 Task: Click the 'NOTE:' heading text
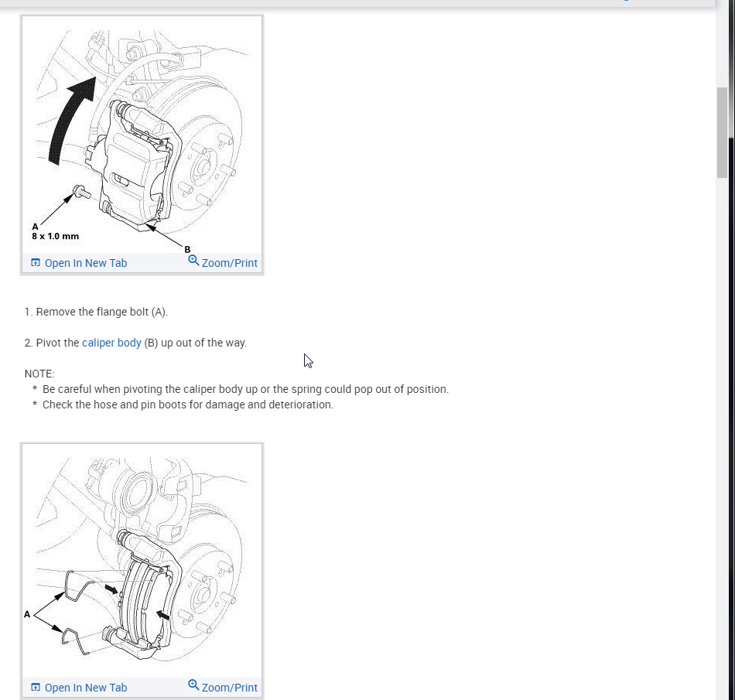click(39, 374)
